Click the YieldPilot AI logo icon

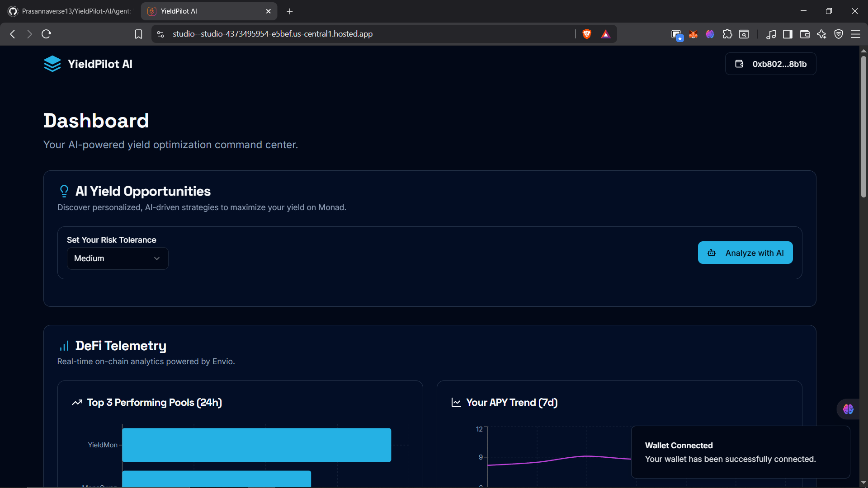click(52, 64)
